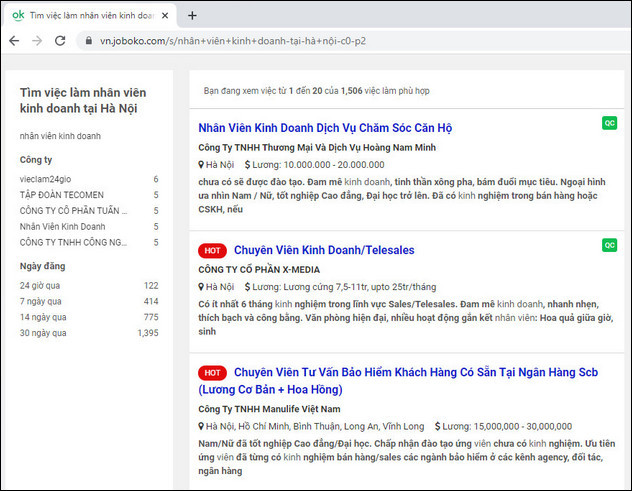The height and width of the screenshot is (491, 632).
Task: Click the heading Tìm việc làm nhân viên kinh doanh tại Hà Nội
Action: [83, 100]
